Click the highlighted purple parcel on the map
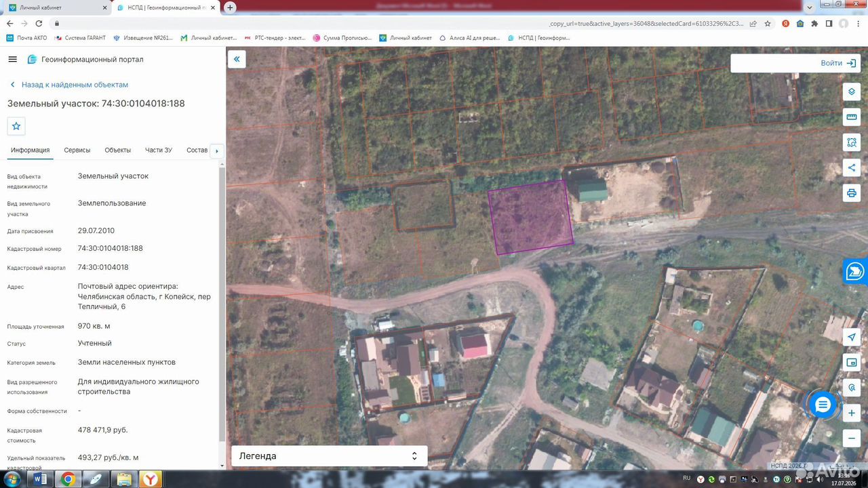Screen dimensions: 868x488 [x=530, y=217]
